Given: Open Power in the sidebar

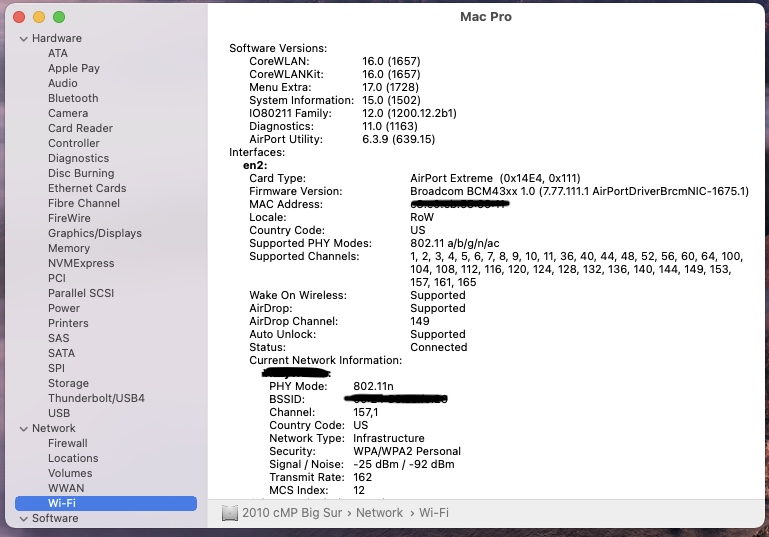Looking at the screenshot, I should pyautogui.click(x=64, y=308).
